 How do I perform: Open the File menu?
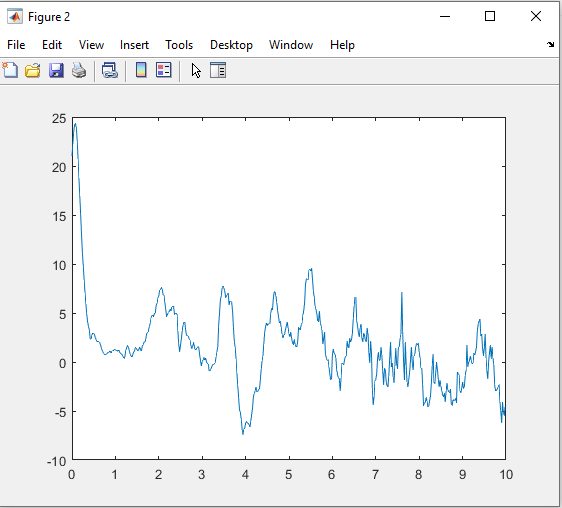pos(16,45)
